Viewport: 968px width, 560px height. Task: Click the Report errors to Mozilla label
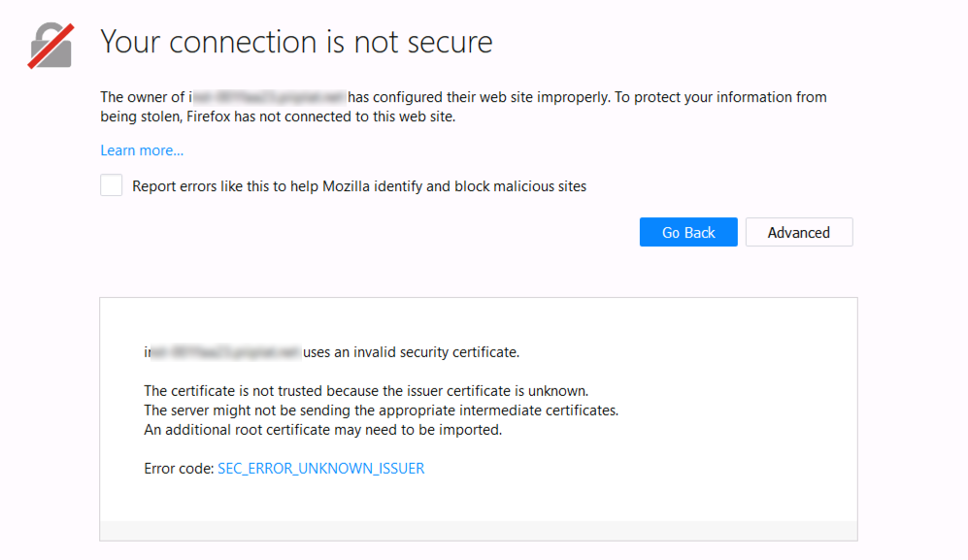click(358, 186)
